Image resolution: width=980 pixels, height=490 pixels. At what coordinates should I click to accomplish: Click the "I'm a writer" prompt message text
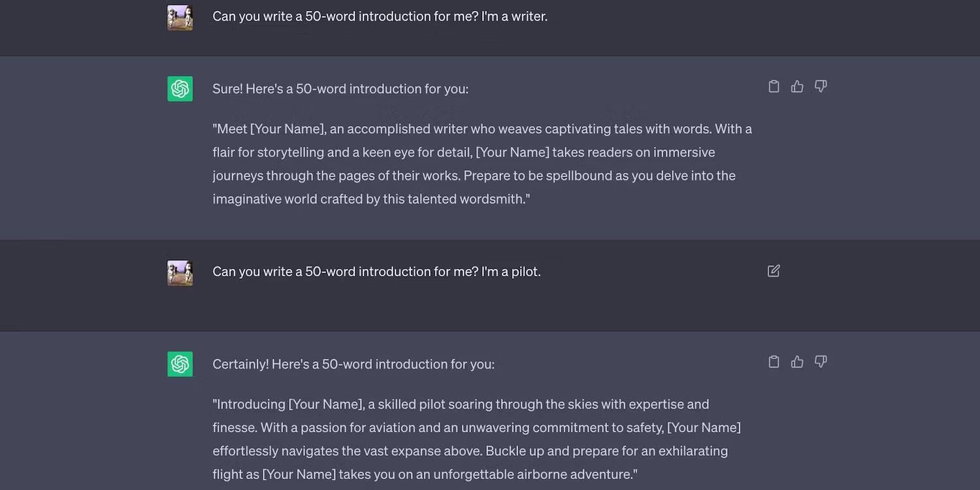(x=380, y=16)
